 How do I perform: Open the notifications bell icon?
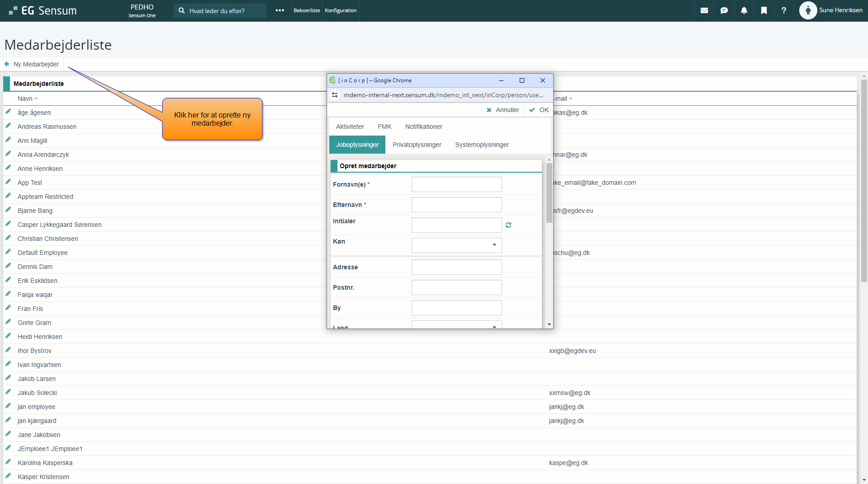(x=744, y=10)
